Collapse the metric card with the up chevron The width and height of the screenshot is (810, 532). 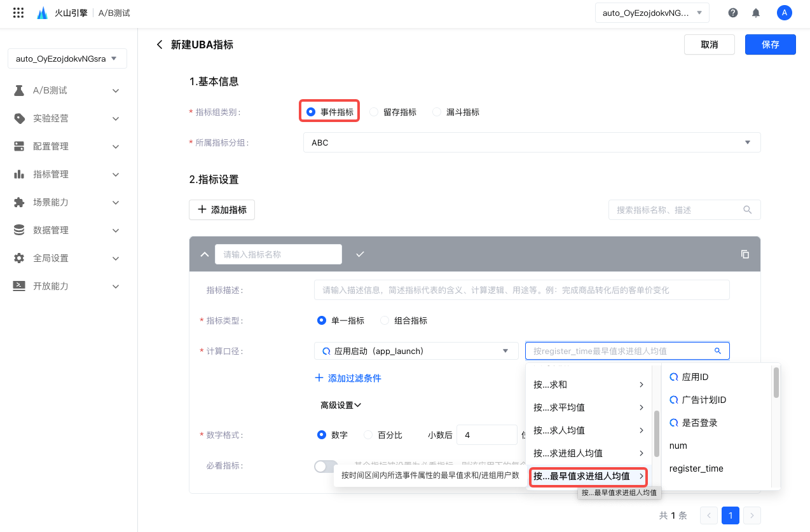pos(204,254)
